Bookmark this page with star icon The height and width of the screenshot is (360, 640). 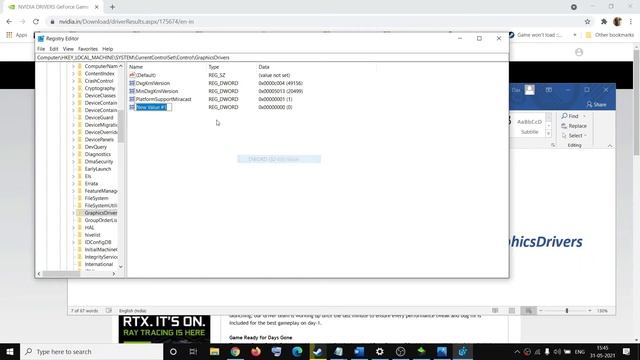tap(587, 22)
